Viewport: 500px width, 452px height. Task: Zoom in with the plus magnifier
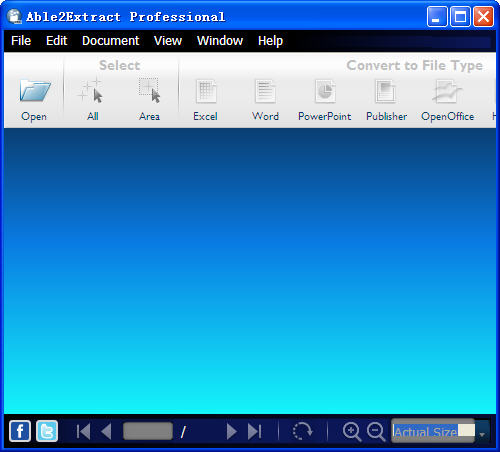(x=352, y=432)
